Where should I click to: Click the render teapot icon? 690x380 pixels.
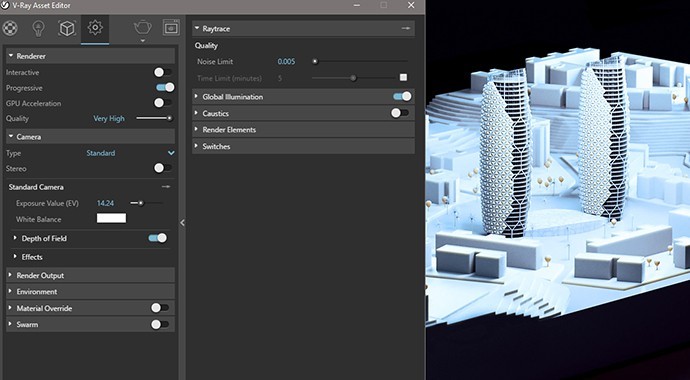click(x=143, y=27)
